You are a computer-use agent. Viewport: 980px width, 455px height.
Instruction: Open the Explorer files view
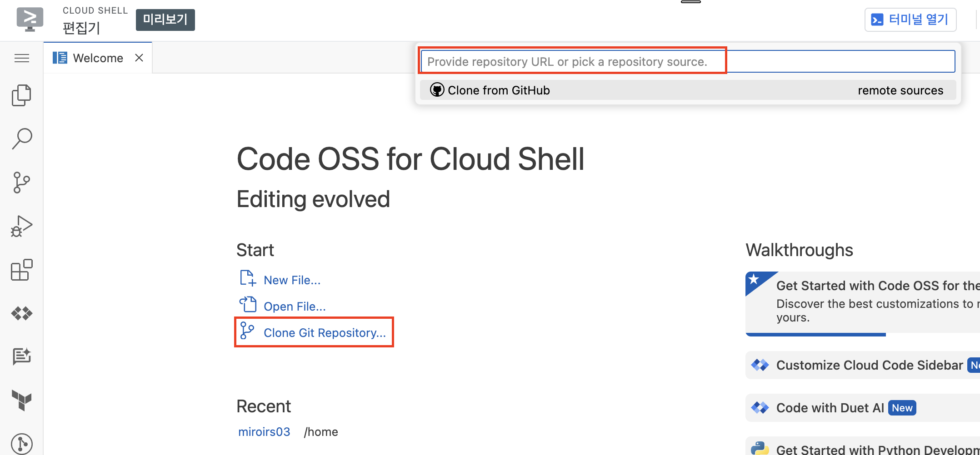(21, 95)
